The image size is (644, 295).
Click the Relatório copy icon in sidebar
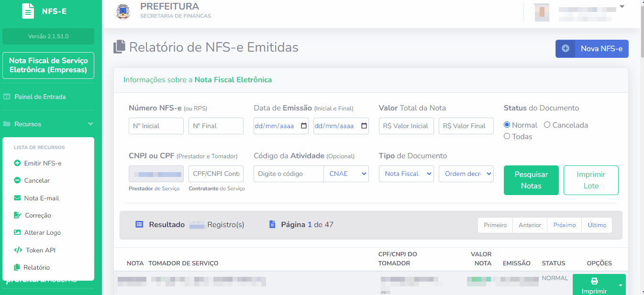[18, 267]
